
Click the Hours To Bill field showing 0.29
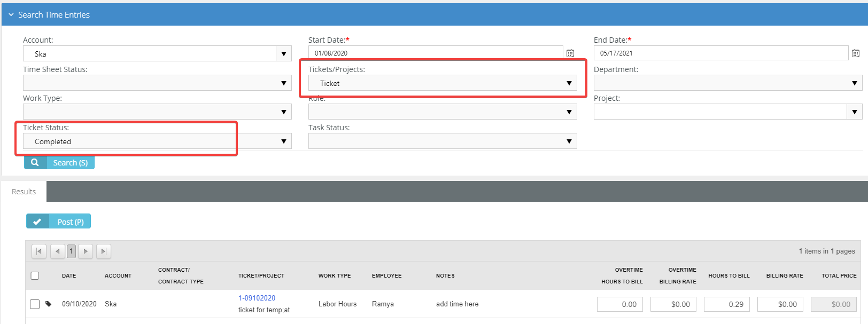(726, 304)
